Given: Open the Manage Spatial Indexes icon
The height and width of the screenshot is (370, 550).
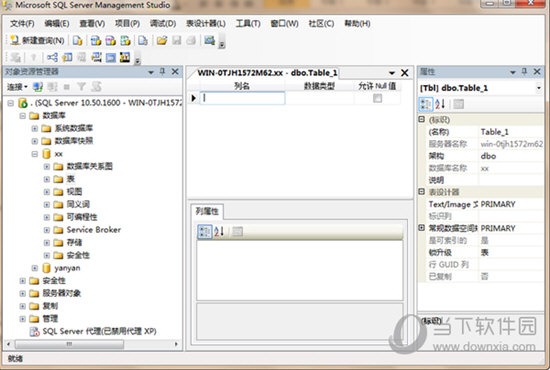Looking at the screenshot, I should pyautogui.click(x=125, y=57).
